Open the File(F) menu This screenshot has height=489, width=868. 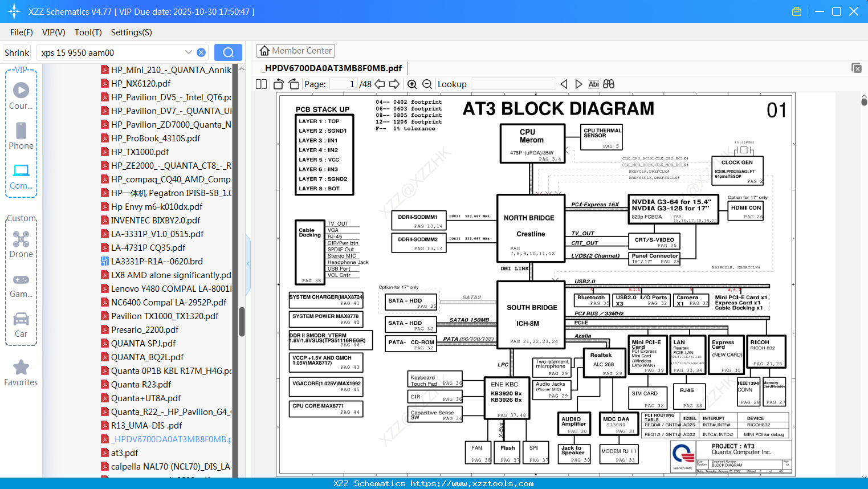click(22, 32)
